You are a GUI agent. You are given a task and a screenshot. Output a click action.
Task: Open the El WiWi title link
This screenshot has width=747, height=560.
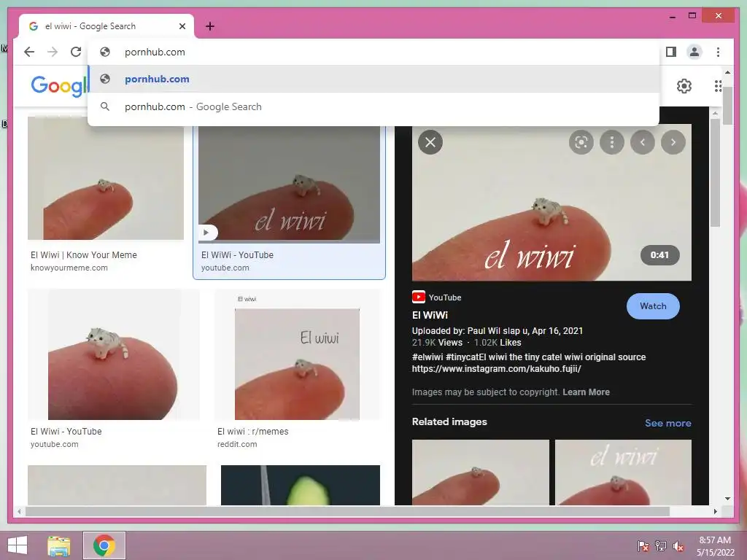(x=430, y=315)
